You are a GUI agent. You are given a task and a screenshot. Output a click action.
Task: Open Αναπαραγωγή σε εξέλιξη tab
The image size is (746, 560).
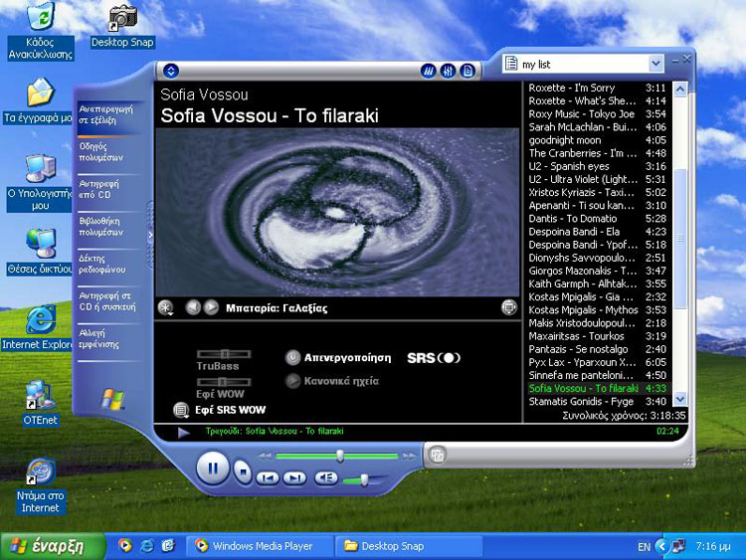[x=107, y=115]
